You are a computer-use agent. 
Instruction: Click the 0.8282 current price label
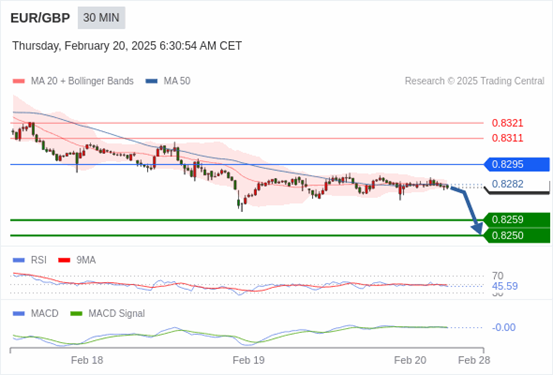coord(508,184)
